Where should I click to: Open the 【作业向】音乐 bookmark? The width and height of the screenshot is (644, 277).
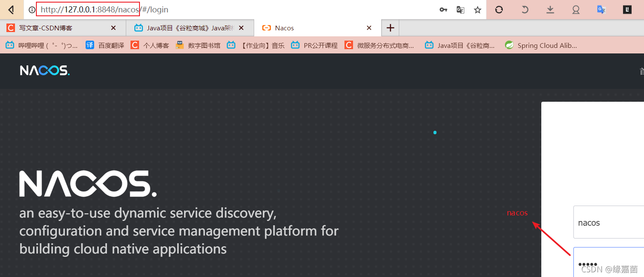point(255,45)
